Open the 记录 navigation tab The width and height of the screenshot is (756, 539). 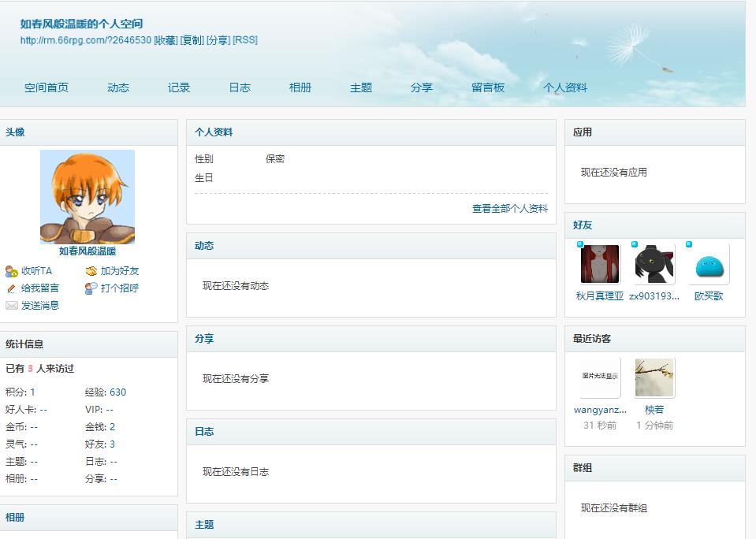point(179,87)
